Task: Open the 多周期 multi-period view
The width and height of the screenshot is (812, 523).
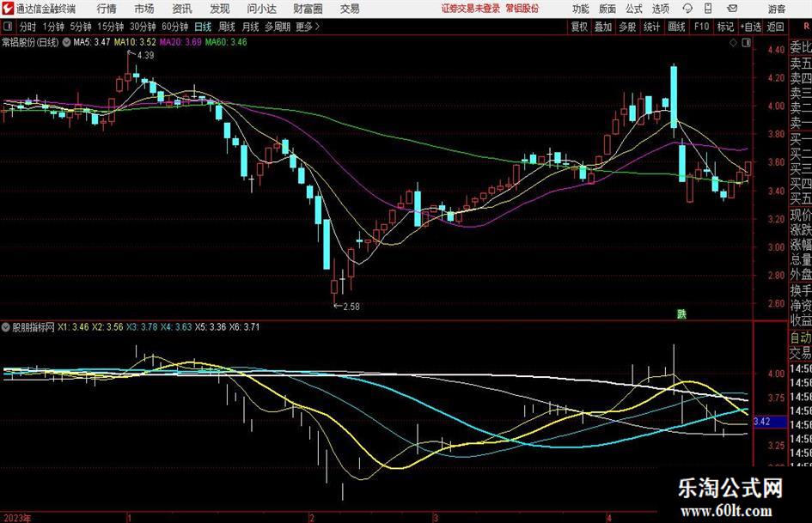Action: (278, 27)
